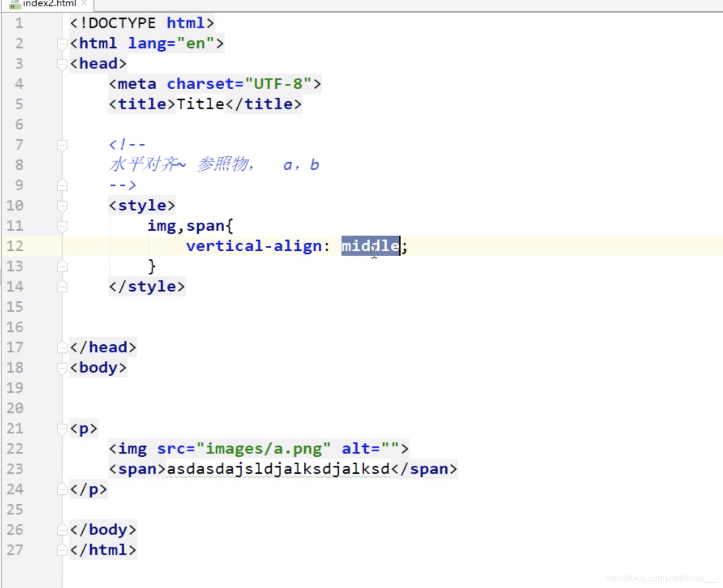This screenshot has width=723, height=588.
Task: Click the closing style fold marker on line 14
Action: (62, 287)
